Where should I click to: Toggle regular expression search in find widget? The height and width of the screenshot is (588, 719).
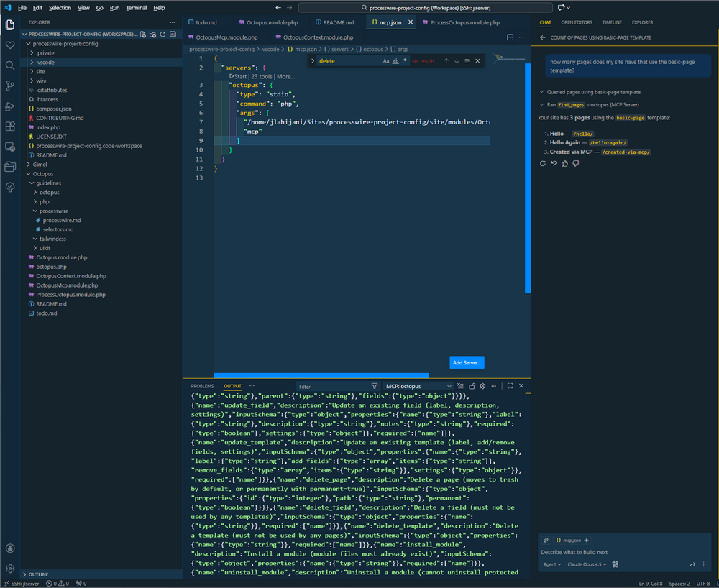(405, 61)
